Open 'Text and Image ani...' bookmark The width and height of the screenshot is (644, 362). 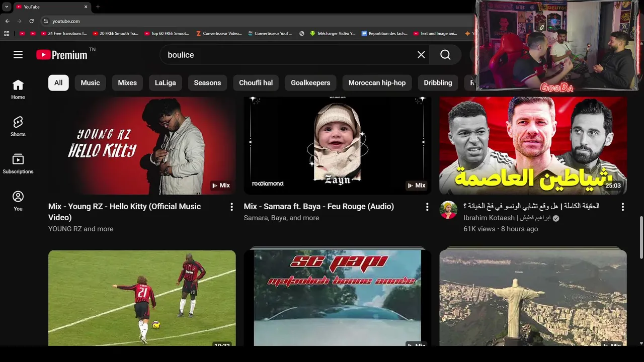click(436, 34)
